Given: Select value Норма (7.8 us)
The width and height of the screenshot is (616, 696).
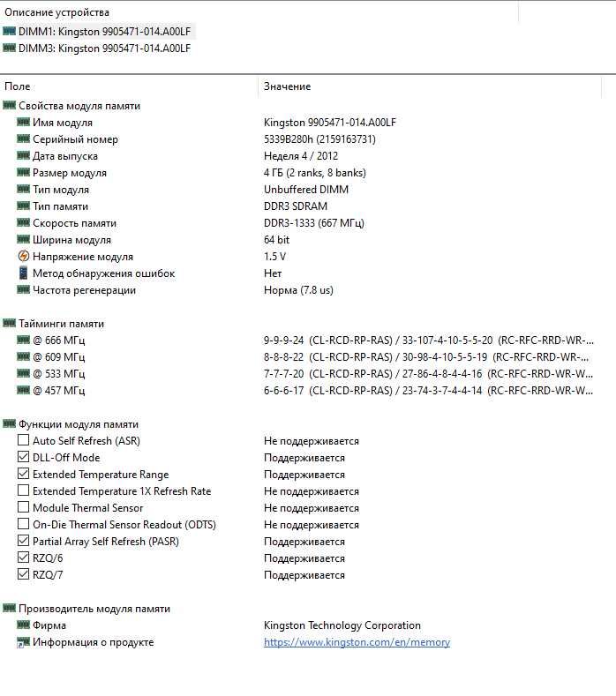Looking at the screenshot, I should click(x=298, y=290).
